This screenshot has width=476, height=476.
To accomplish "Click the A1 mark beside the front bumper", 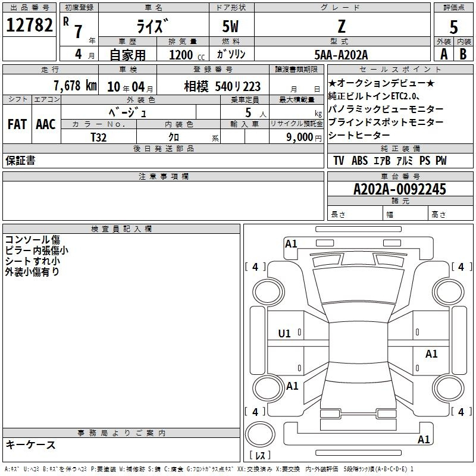I will point(291,243).
